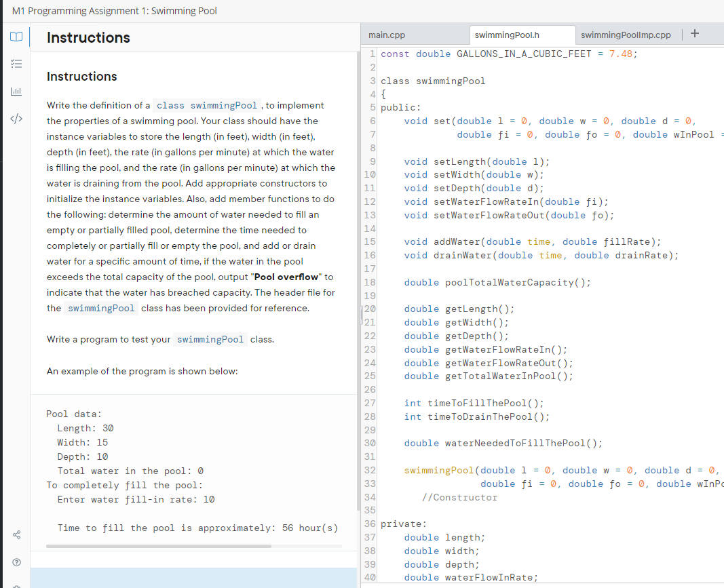This screenshot has width=724, height=588.
Task: Open the Instructions book panel icon
Action: tap(16, 37)
